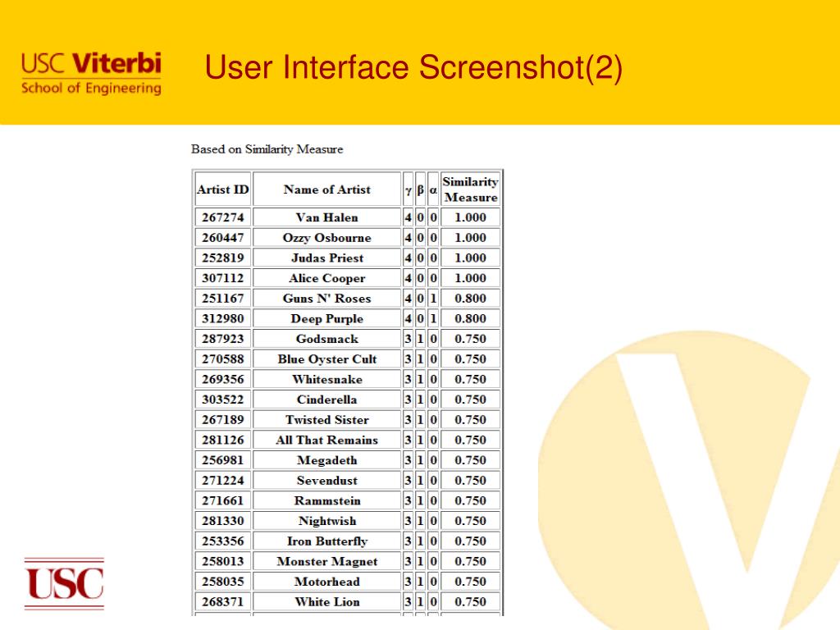Viewport: 840px width, 630px height.
Task: Click the β column header
Action: [x=420, y=189]
